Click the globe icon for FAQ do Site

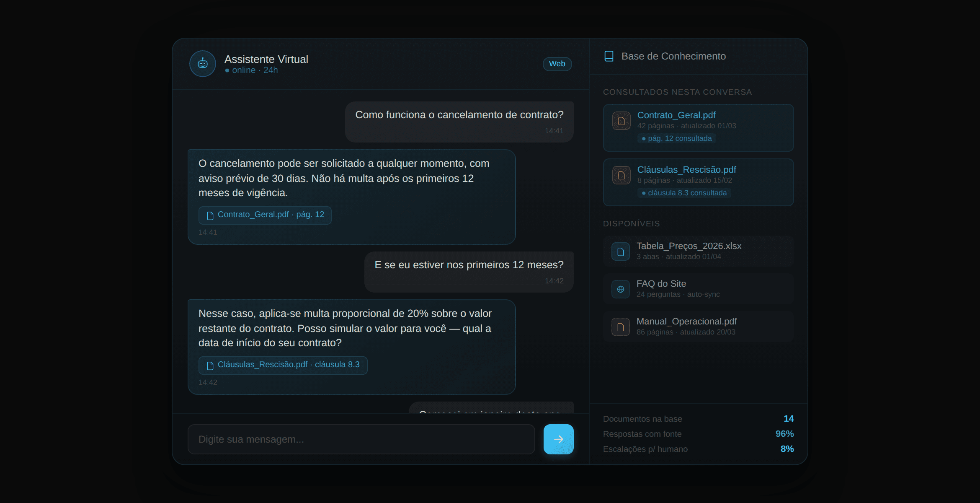click(621, 289)
